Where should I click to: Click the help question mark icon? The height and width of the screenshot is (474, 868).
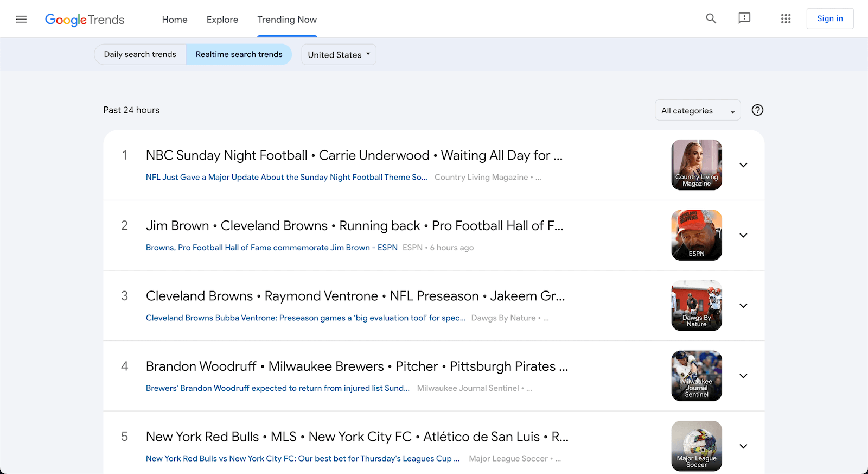pyautogui.click(x=757, y=110)
